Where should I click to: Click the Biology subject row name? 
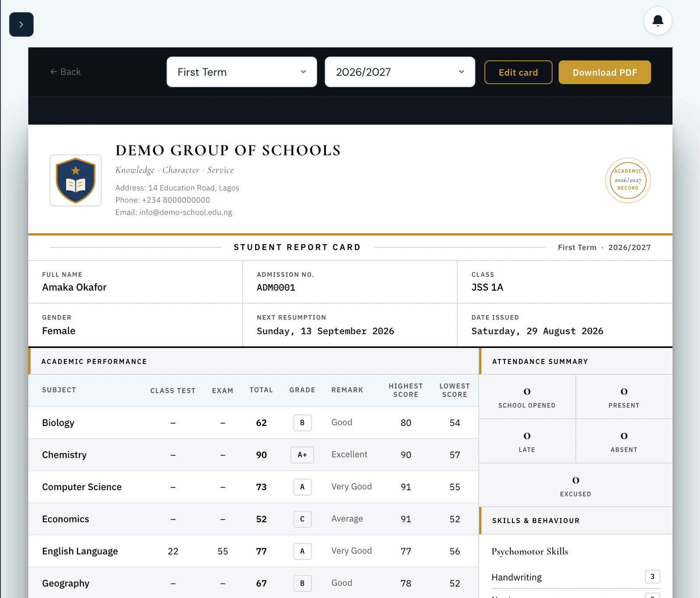pyautogui.click(x=58, y=423)
